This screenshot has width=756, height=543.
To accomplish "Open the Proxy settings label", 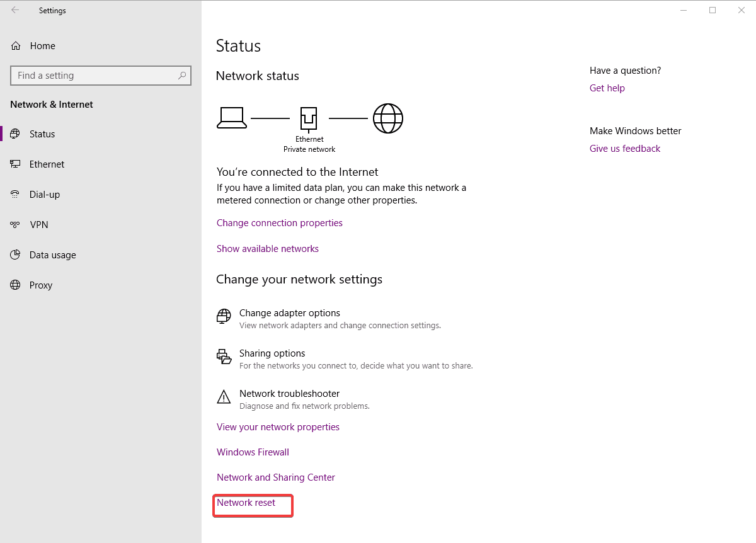I will (41, 285).
